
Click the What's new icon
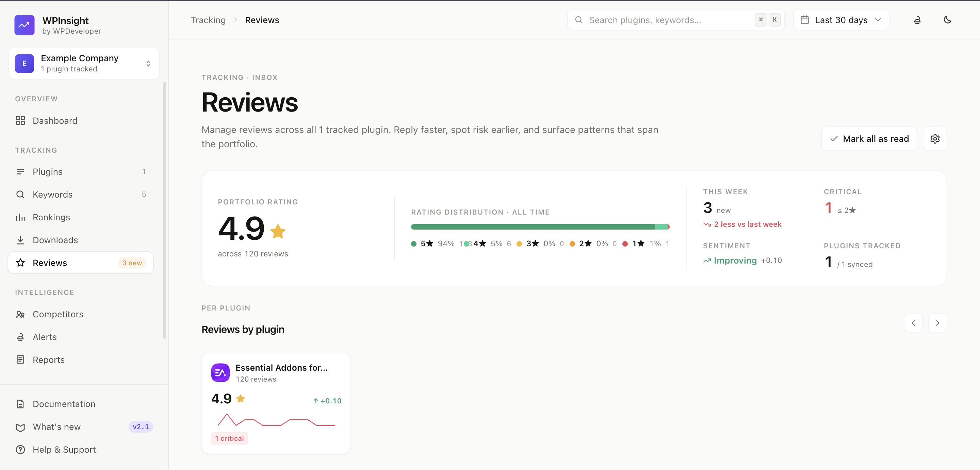(x=20, y=427)
